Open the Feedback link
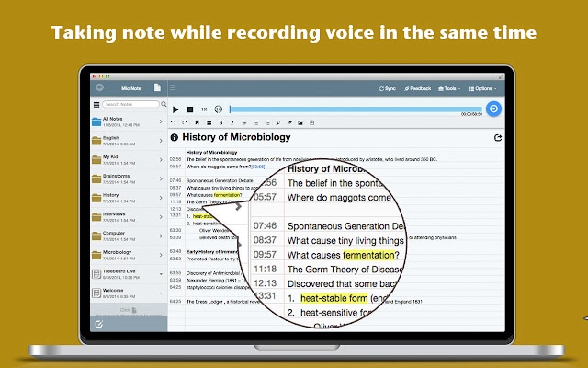 (x=418, y=88)
